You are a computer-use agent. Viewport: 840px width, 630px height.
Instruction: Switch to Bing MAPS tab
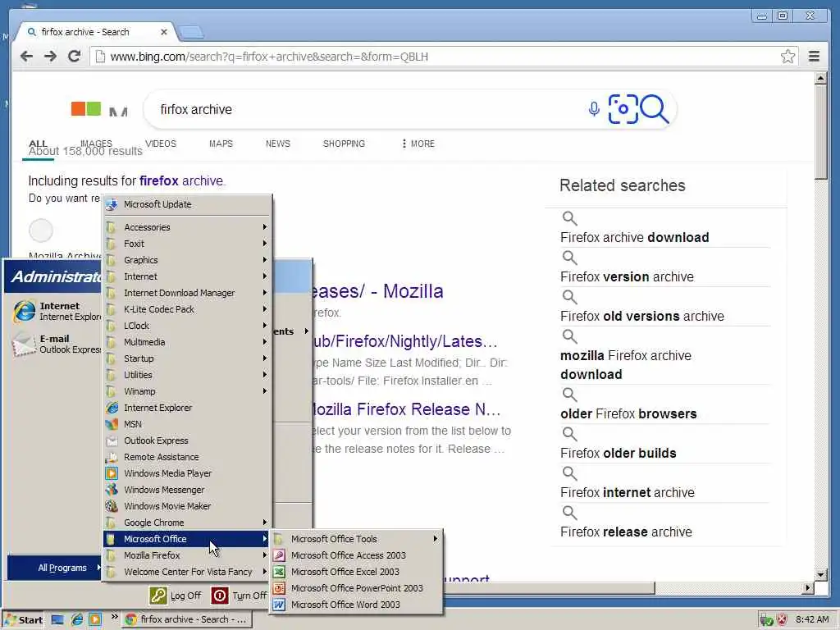(221, 144)
